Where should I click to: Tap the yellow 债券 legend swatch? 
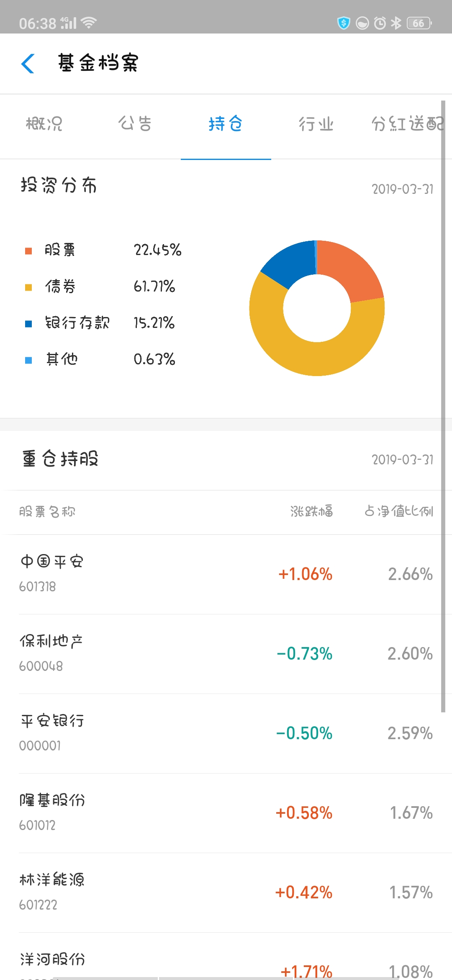[x=28, y=287]
